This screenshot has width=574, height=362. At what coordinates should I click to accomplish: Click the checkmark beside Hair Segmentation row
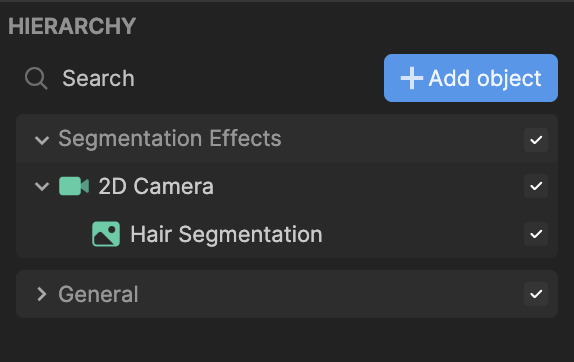click(x=536, y=234)
